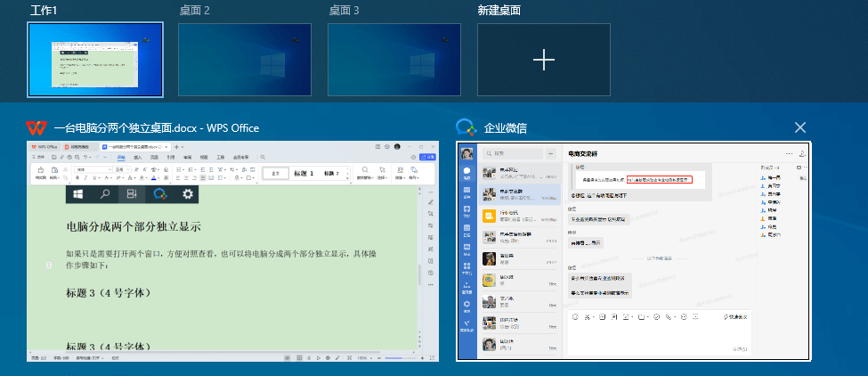
Task: Switch to the 桌面 2 virtual desktop
Action: (x=245, y=60)
